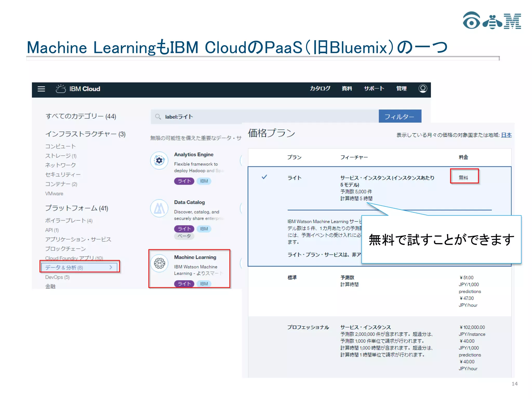Open the user profile avatar icon

pos(423,89)
